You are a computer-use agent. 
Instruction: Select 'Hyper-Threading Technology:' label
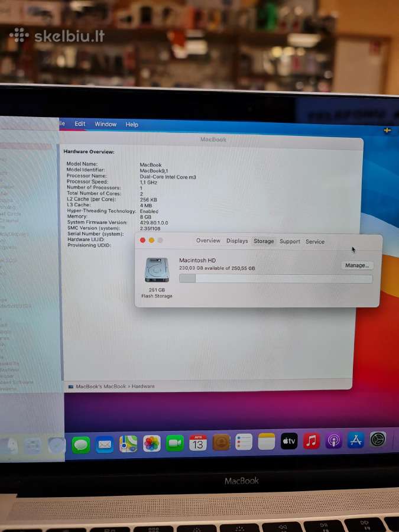point(102,210)
